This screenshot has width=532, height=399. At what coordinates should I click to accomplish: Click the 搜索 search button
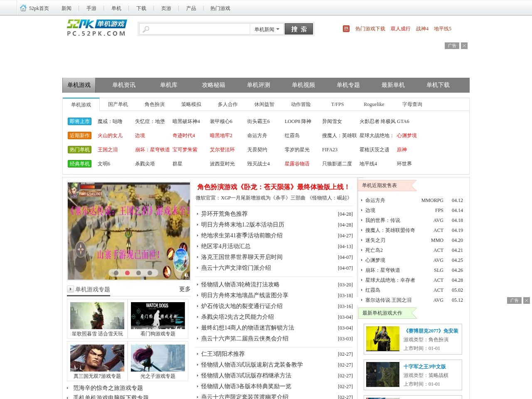pyautogui.click(x=299, y=29)
